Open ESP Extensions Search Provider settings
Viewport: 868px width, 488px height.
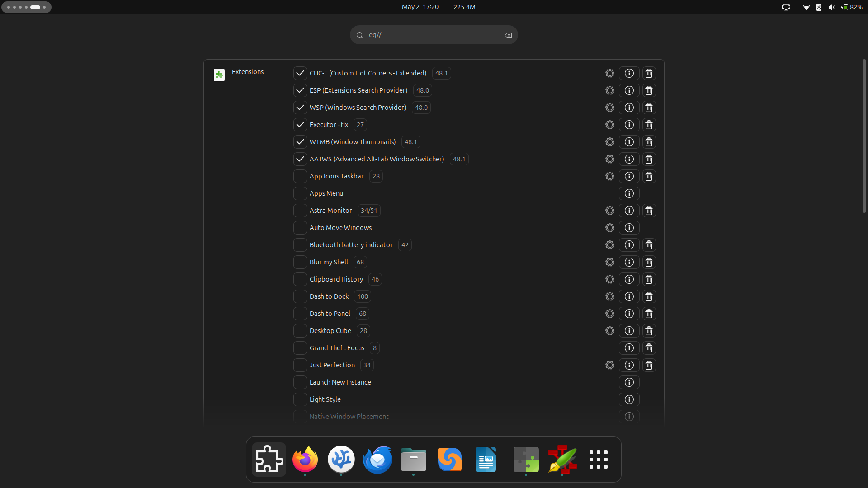click(609, 90)
